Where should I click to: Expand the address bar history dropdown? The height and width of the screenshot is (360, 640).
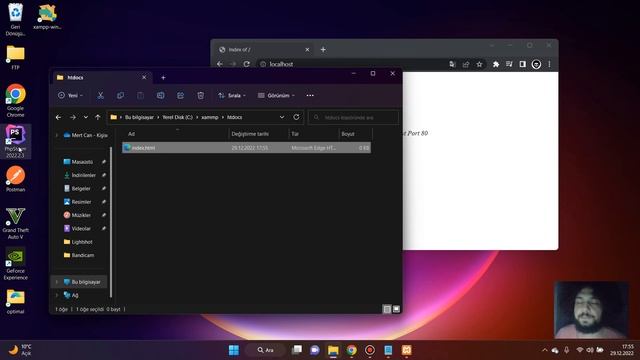click(x=282, y=117)
